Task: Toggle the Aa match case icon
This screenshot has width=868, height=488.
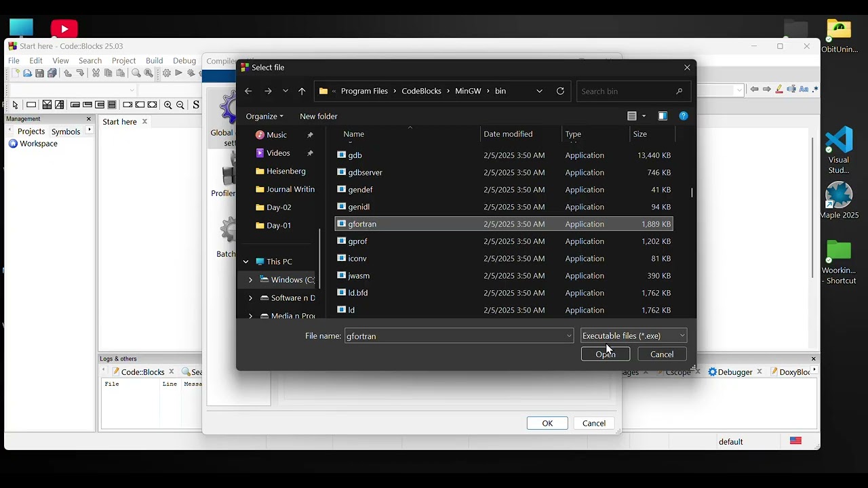Action: tap(804, 89)
